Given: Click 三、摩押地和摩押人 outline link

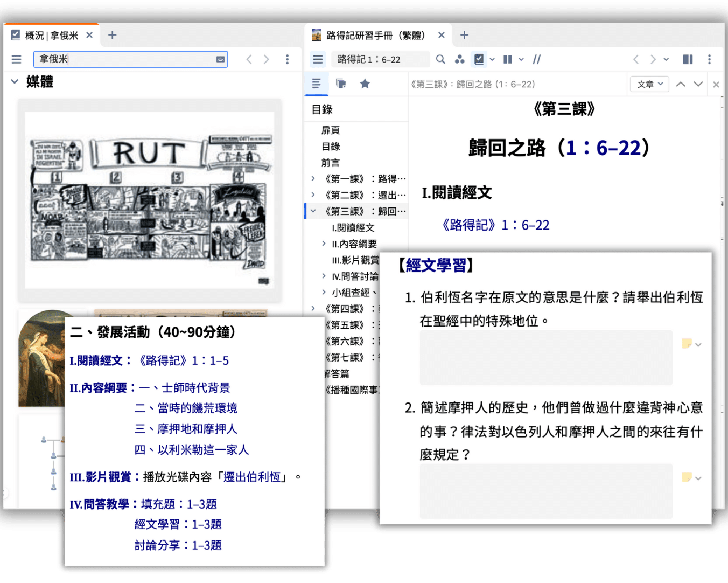Looking at the screenshot, I should click(x=186, y=429).
